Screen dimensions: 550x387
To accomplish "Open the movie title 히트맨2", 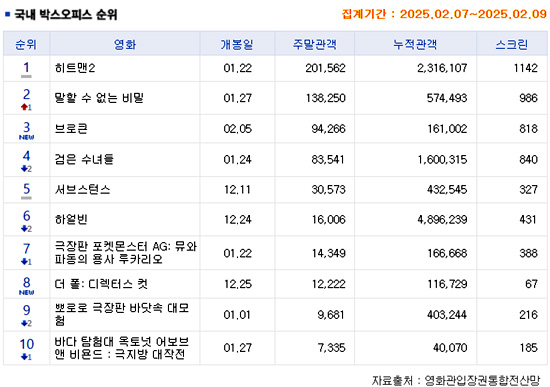I will point(75,68).
